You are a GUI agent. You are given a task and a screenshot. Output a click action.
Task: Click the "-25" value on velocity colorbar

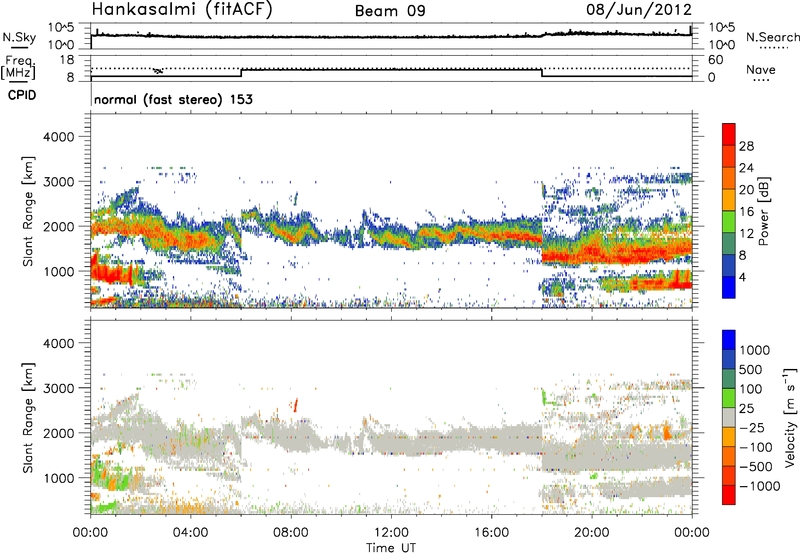pyautogui.click(x=752, y=428)
